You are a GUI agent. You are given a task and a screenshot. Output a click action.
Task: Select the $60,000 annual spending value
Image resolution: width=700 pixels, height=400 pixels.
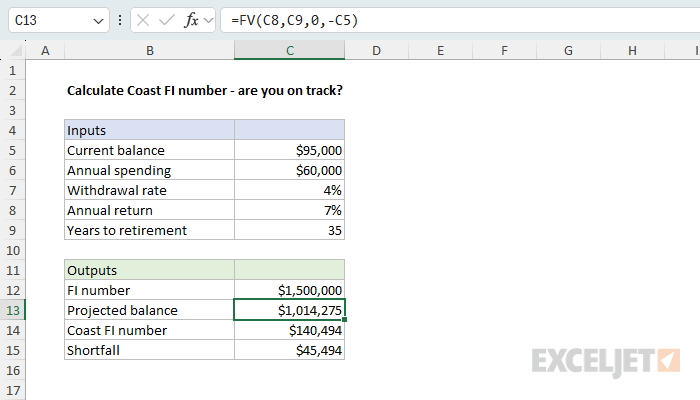tap(289, 171)
